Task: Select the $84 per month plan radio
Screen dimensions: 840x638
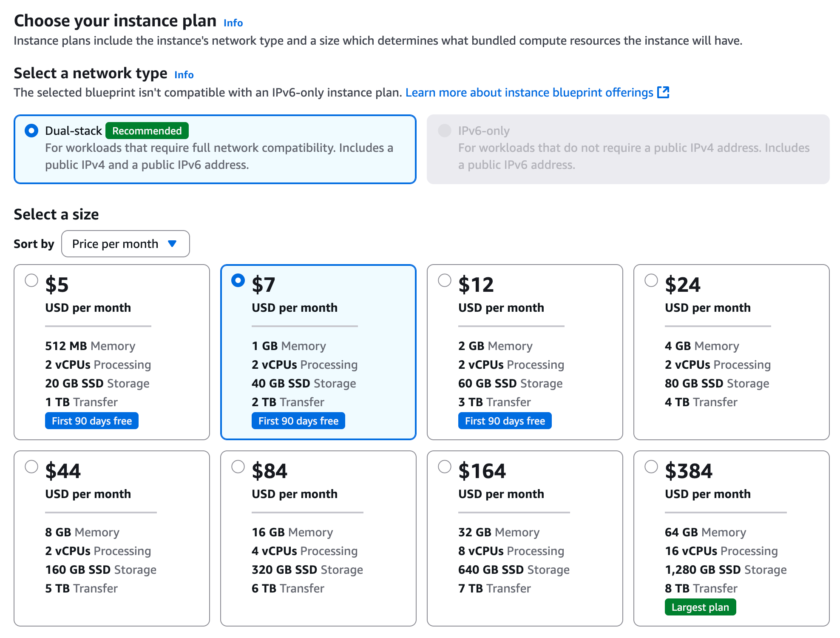Action: [238, 467]
